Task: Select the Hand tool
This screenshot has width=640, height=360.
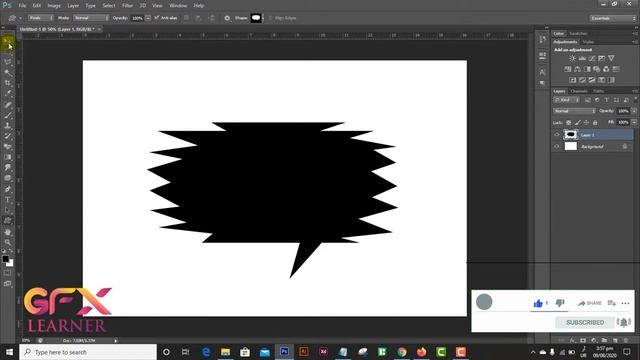Action: (8, 232)
